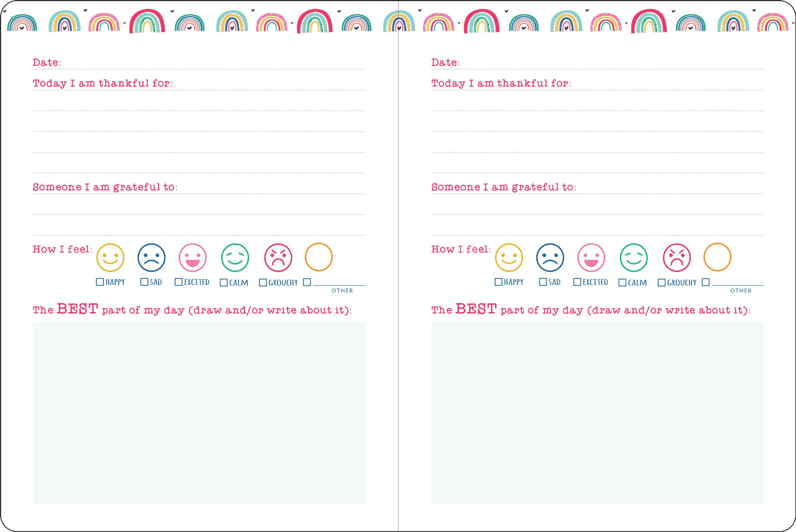Check the OTHER checkbox on right page

706,282
